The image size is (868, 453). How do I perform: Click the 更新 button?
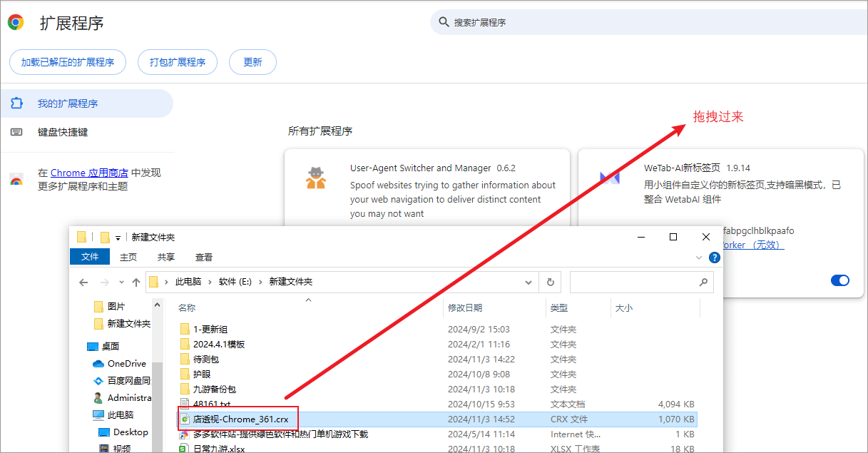click(252, 62)
